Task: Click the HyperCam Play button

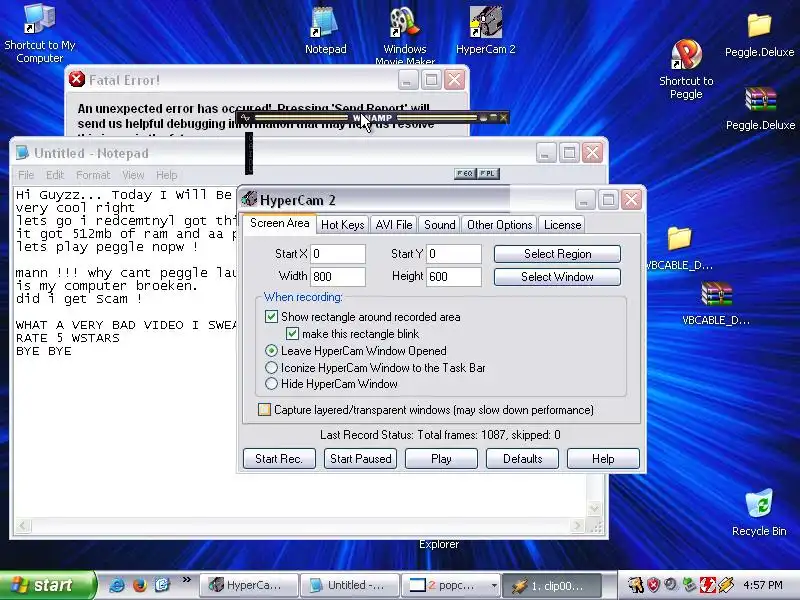Action: click(x=441, y=458)
